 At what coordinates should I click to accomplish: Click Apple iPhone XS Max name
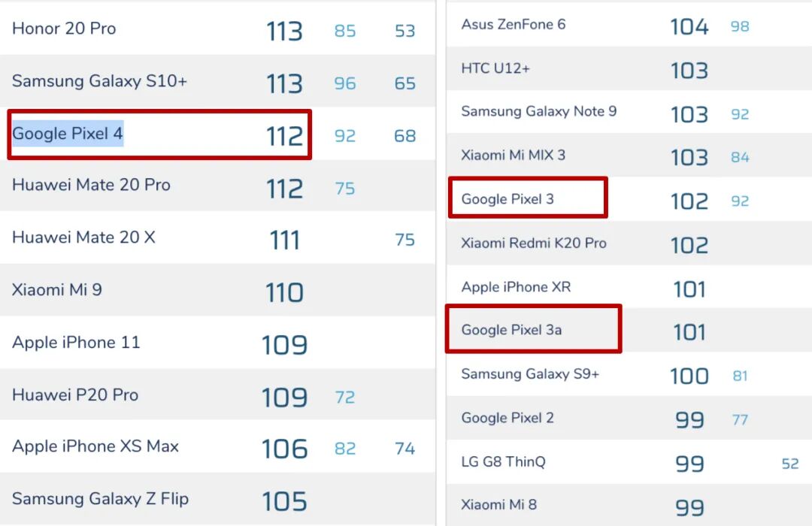(x=95, y=446)
